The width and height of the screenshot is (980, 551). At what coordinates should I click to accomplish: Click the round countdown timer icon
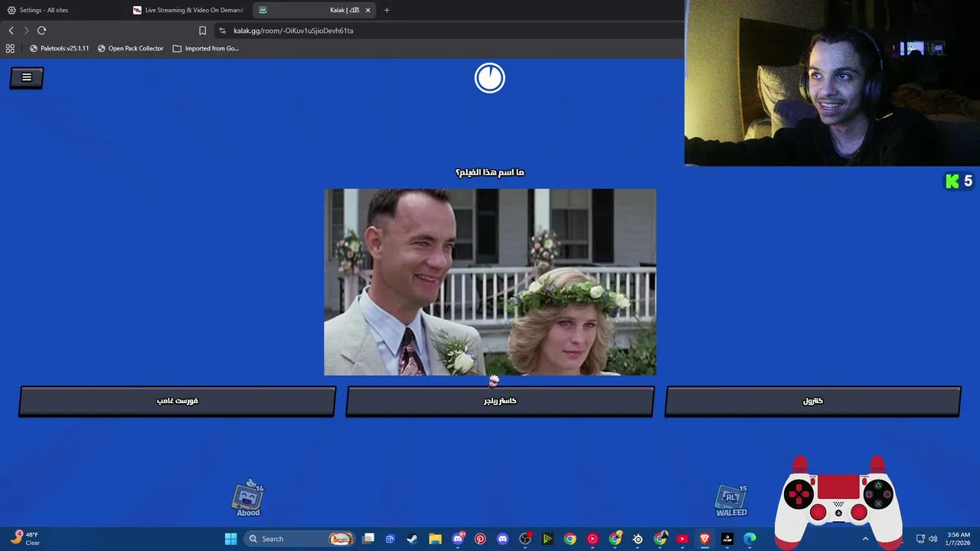click(490, 78)
